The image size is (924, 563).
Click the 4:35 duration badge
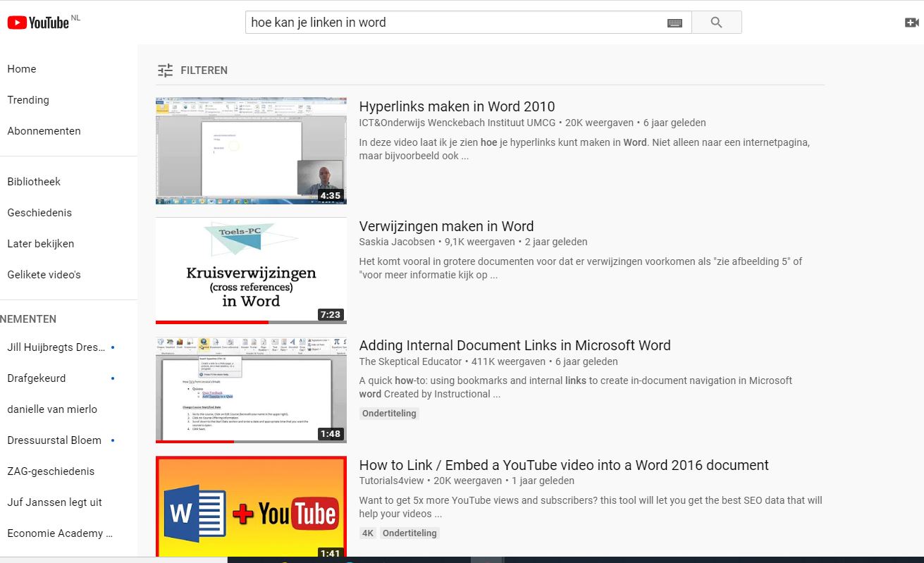coord(330,196)
